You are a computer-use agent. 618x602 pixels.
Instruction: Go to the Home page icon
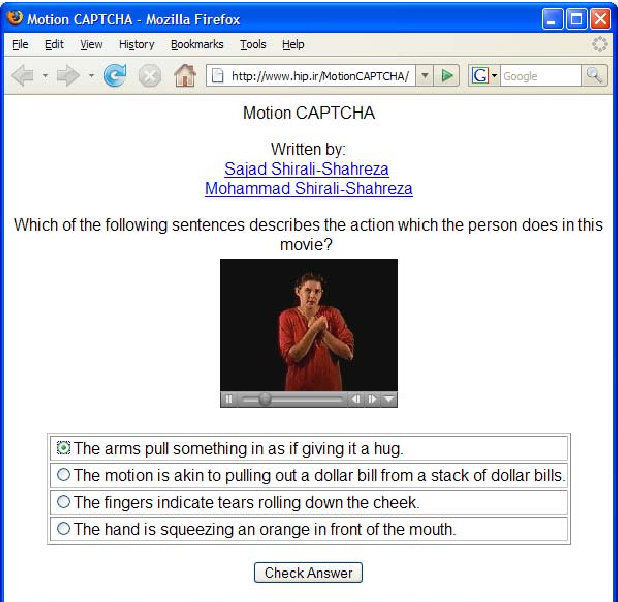185,75
